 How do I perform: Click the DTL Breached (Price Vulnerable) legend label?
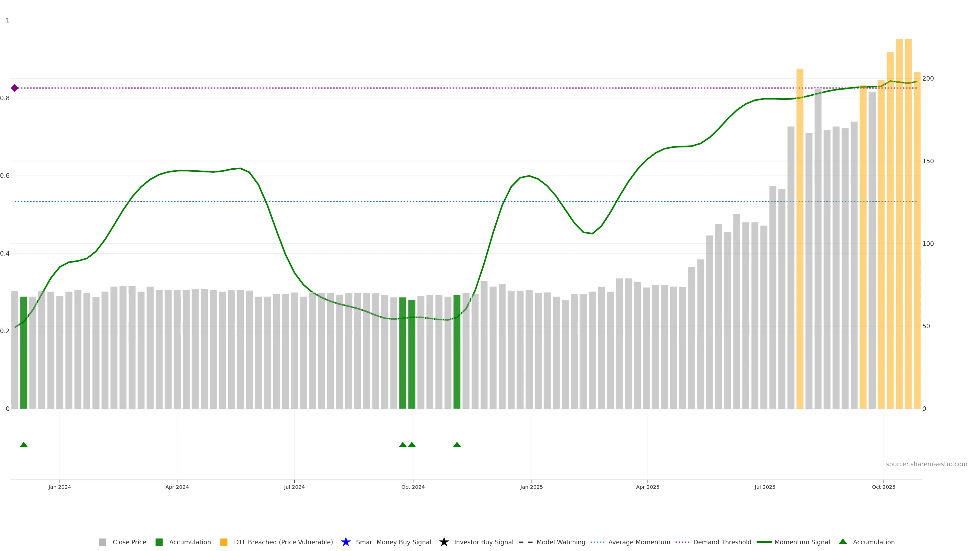283,542
